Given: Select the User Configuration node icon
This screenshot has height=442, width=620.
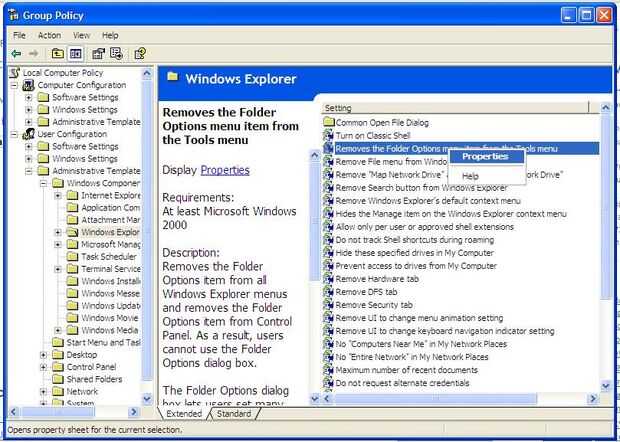Looking at the screenshot, I should click(x=28, y=134).
